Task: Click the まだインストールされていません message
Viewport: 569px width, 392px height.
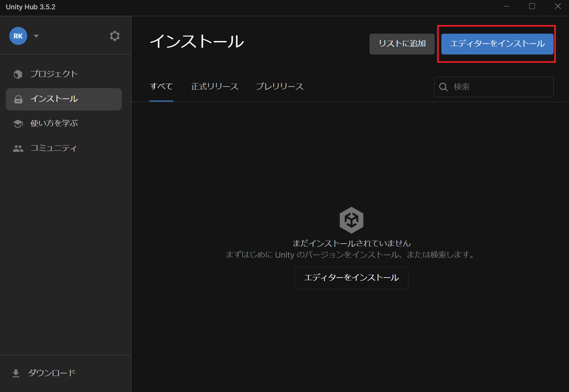Action: (x=352, y=244)
